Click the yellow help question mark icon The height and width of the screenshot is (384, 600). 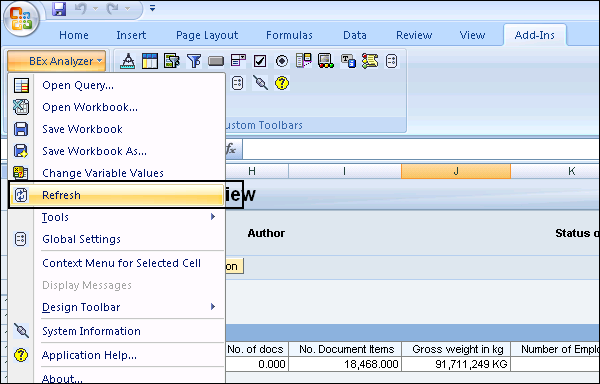(x=282, y=83)
